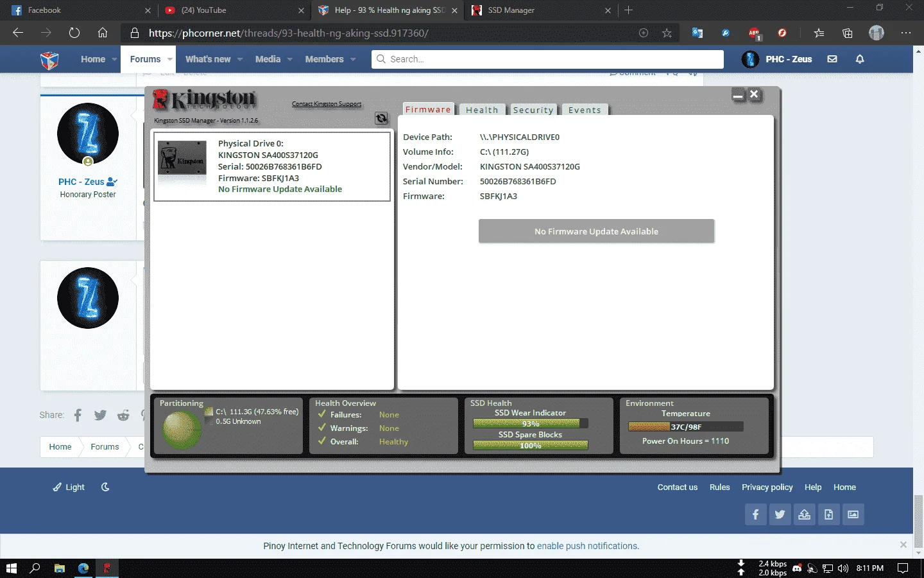Reload the page with the refresh icon
The width and height of the screenshot is (924, 578).
(74, 33)
